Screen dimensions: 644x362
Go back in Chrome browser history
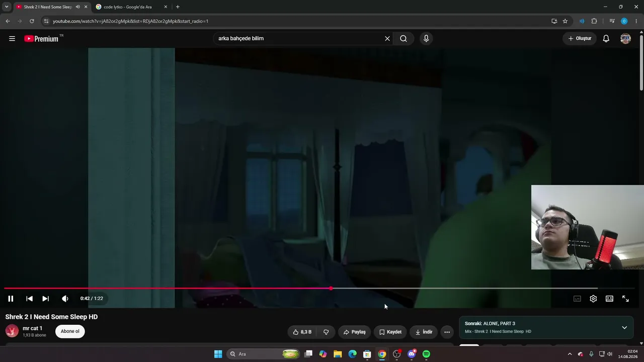(8, 21)
